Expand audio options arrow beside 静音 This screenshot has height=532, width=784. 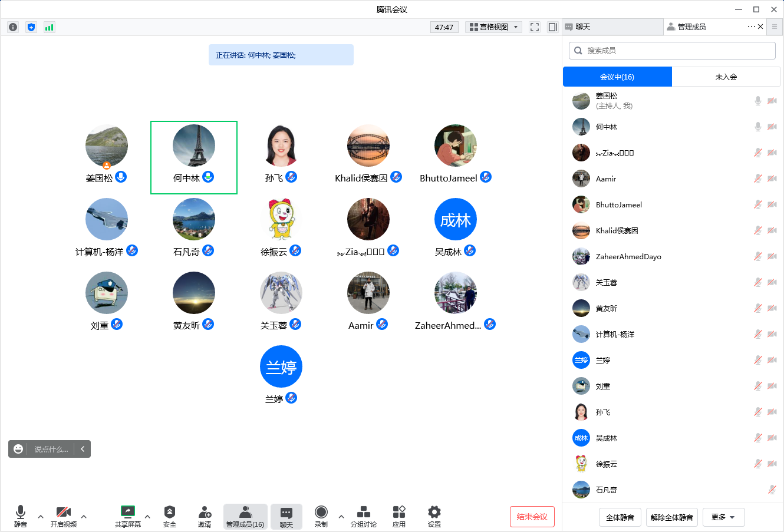41,517
